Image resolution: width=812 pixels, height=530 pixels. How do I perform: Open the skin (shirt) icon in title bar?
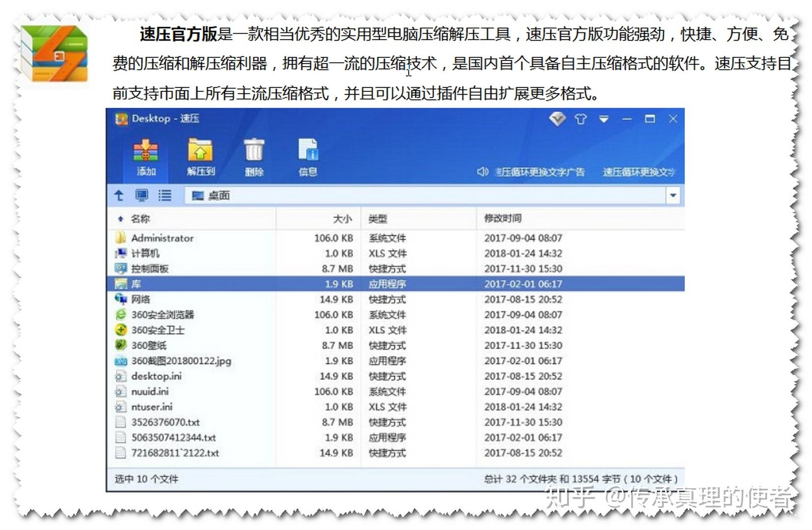[581, 119]
